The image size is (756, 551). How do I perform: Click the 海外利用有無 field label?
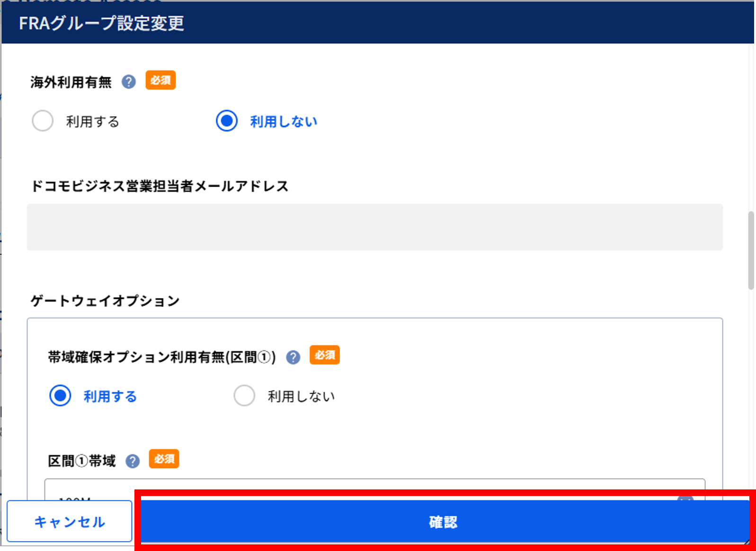[x=71, y=82]
